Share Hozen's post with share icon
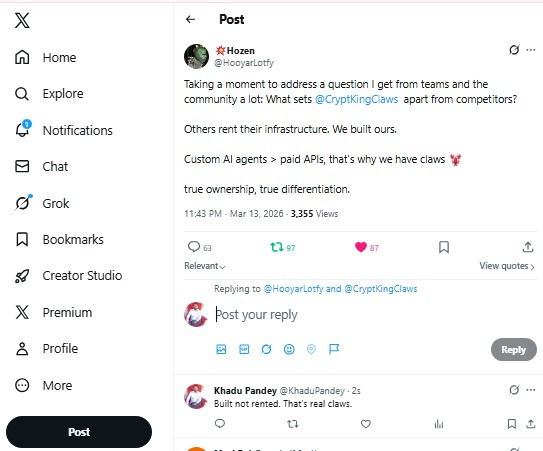Screen dimensions: 543x451 point(528,247)
